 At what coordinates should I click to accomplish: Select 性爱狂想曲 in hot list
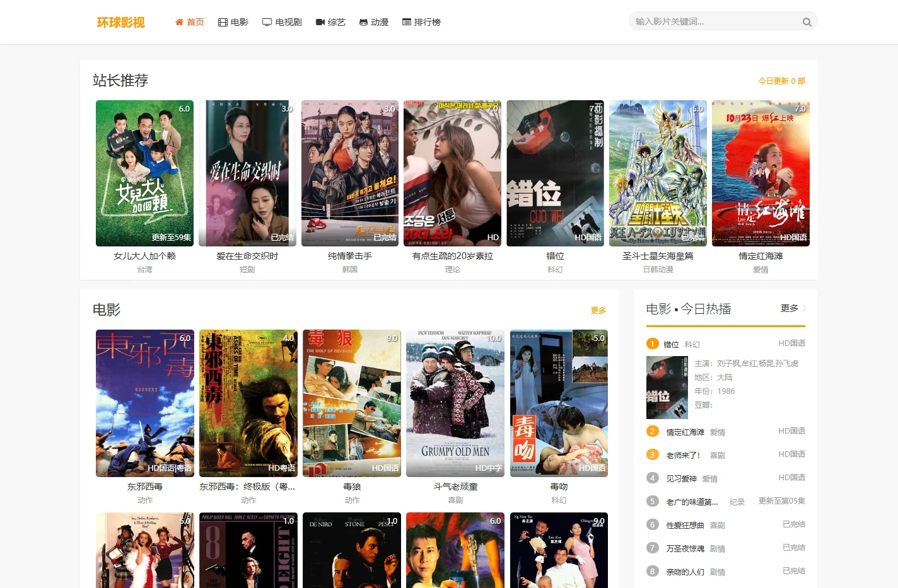(x=685, y=525)
